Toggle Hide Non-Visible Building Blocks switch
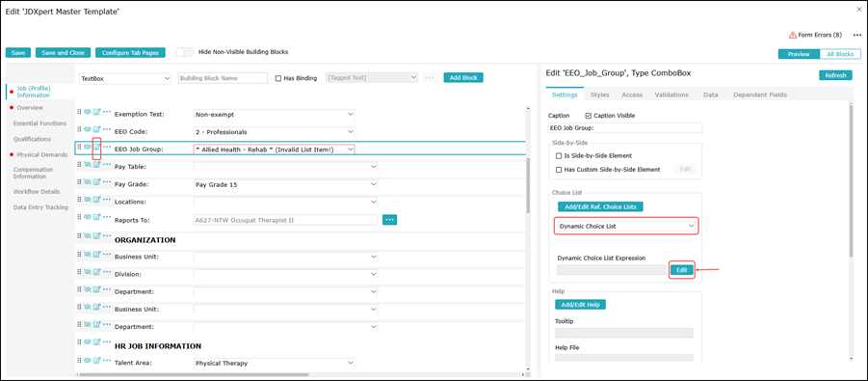 [185, 52]
